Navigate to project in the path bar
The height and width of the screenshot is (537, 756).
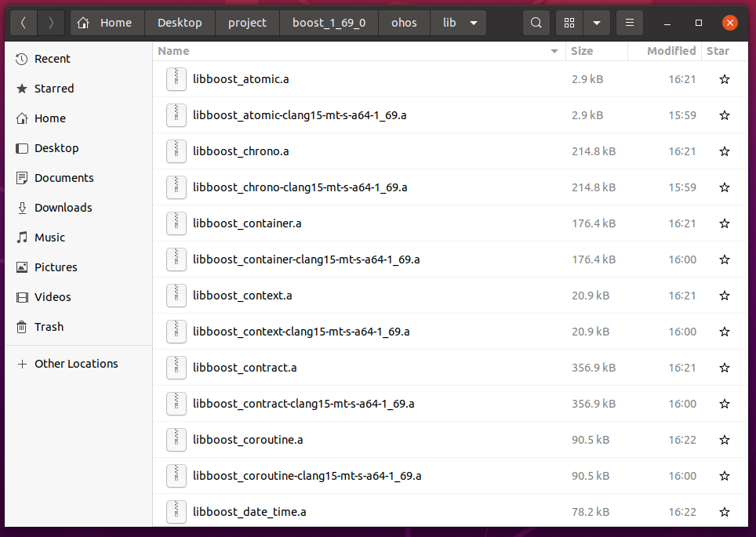point(247,23)
